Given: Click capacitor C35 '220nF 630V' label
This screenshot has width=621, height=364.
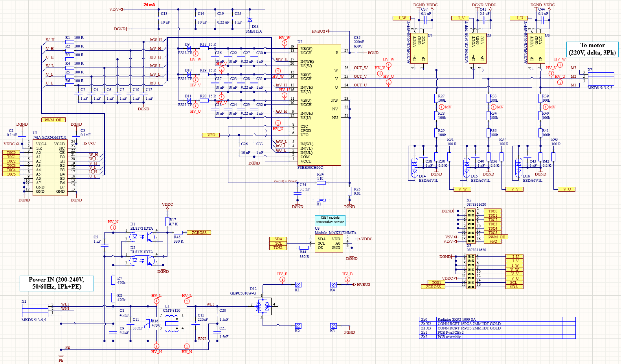Looking at the screenshot, I should coord(358,44).
